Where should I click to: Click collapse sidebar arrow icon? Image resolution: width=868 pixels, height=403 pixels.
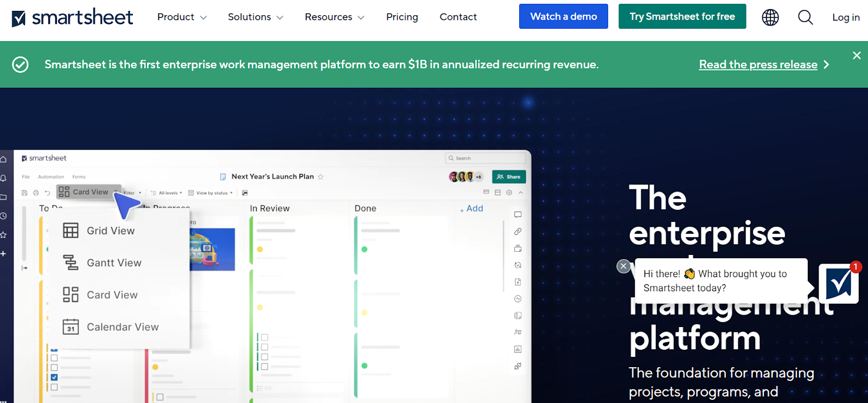click(24, 268)
